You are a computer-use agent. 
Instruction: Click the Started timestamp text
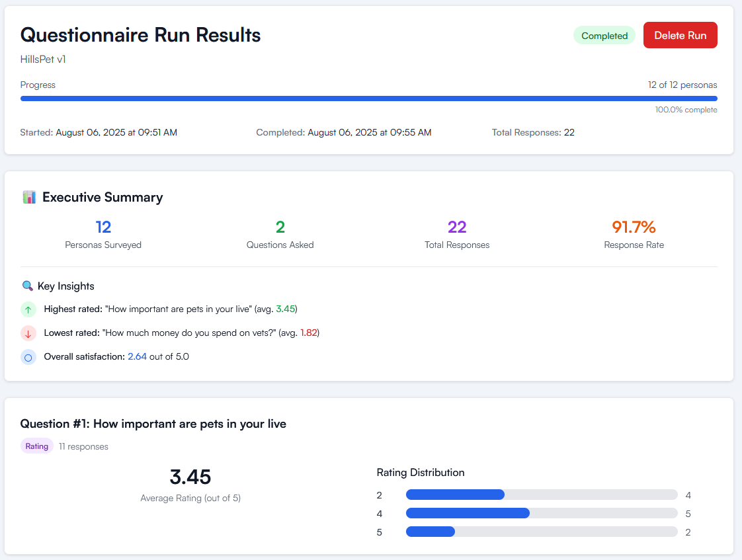[99, 132]
